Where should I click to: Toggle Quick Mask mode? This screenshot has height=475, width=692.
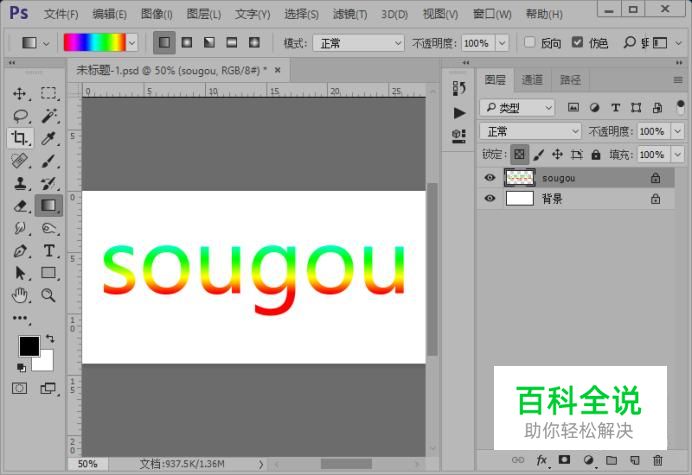click(19, 388)
